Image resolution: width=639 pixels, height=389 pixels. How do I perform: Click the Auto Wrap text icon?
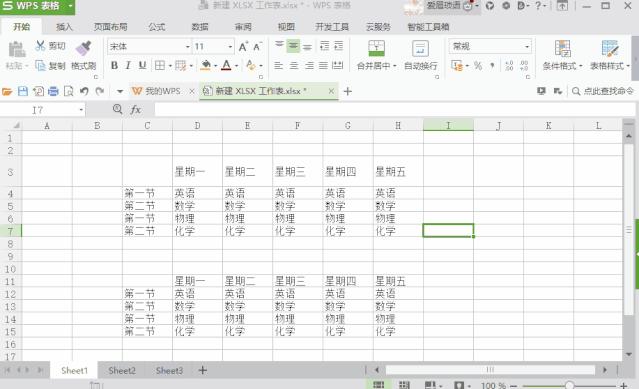pyautogui.click(x=420, y=48)
